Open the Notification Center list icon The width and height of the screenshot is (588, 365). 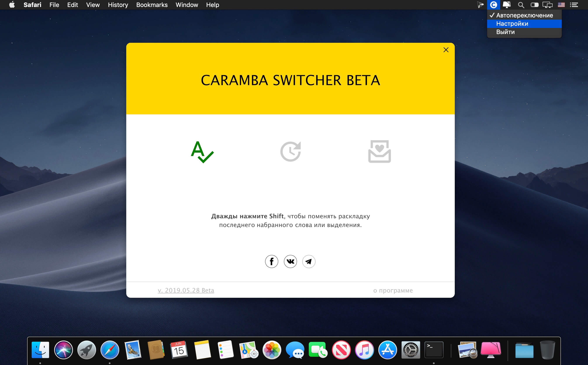[574, 5]
